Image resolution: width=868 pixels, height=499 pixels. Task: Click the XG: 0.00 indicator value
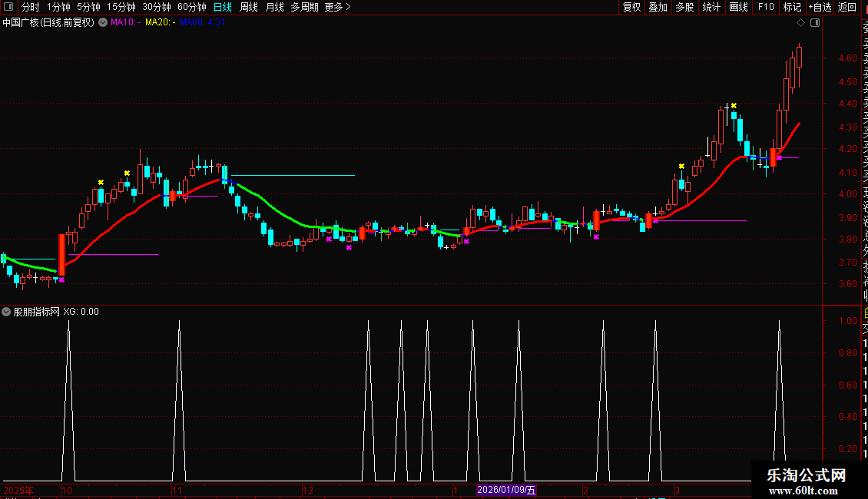tap(81, 312)
